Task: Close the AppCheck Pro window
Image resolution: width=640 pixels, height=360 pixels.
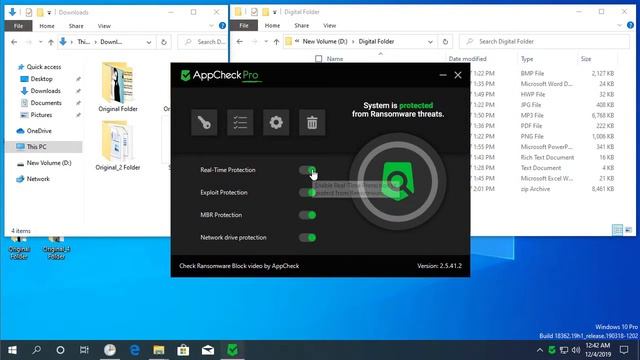Action: point(458,75)
